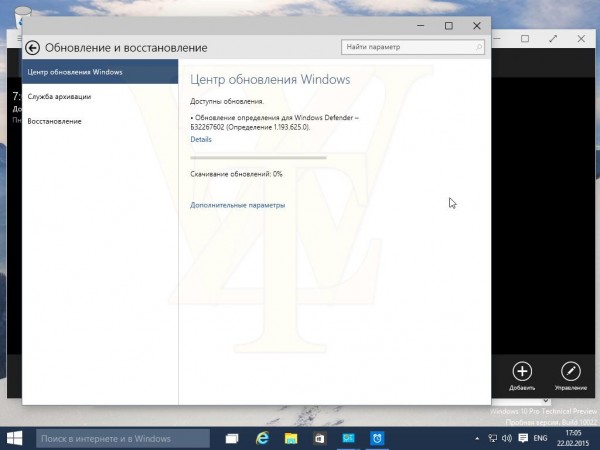The width and height of the screenshot is (600, 450).
Task: Select Центр обновления Windows in sidebar
Action: 75,72
